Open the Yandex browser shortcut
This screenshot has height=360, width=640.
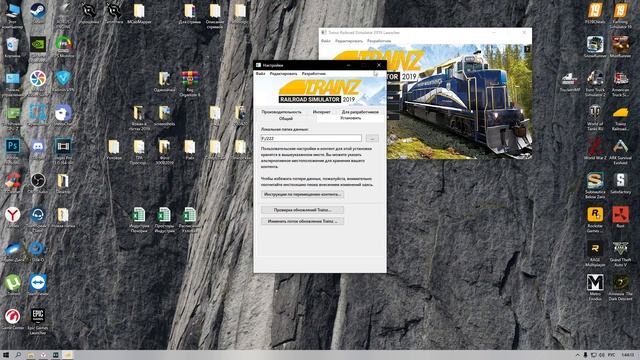(x=12, y=216)
